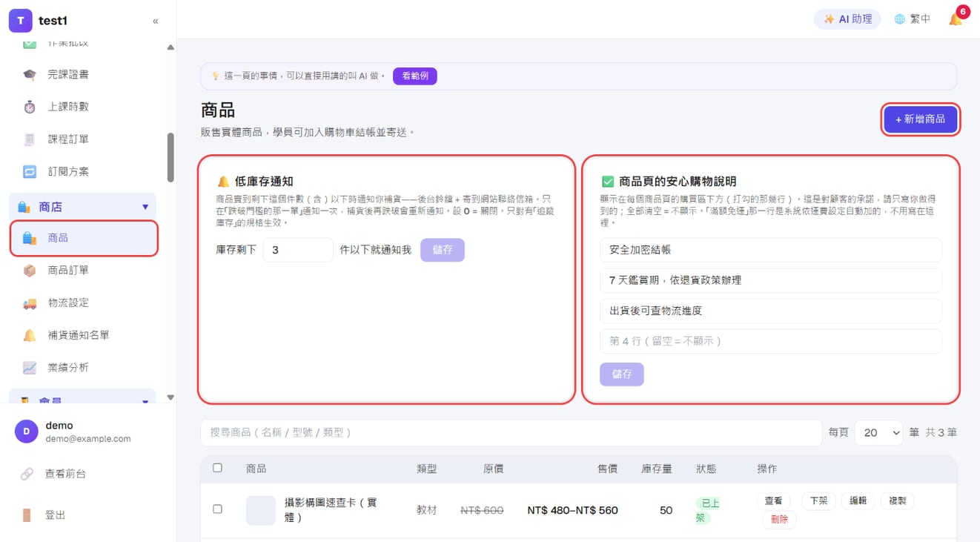The width and height of the screenshot is (980, 542).
Task: Save 安心購物說明 lines with 儲存
Action: tap(622, 374)
